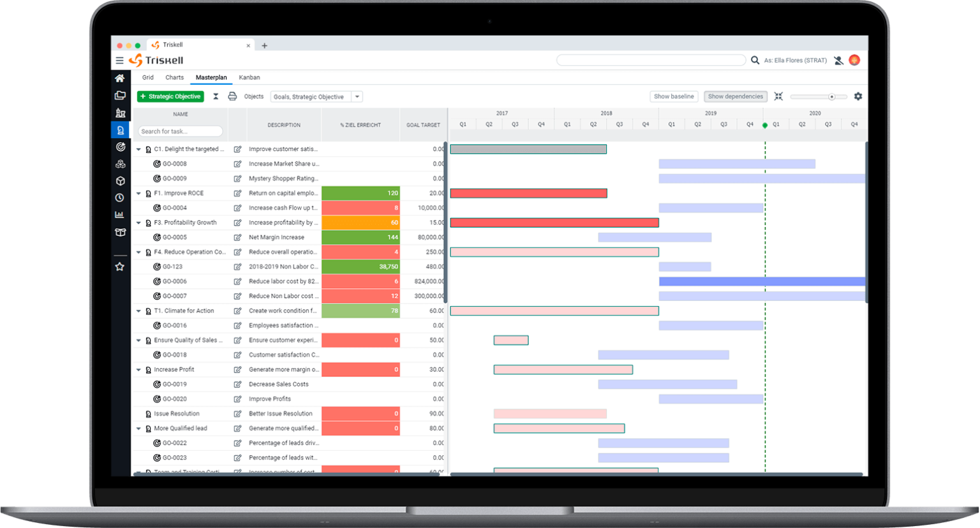Click the 38,750 percent cell
Screen dimensions: 980x528
tap(360, 267)
